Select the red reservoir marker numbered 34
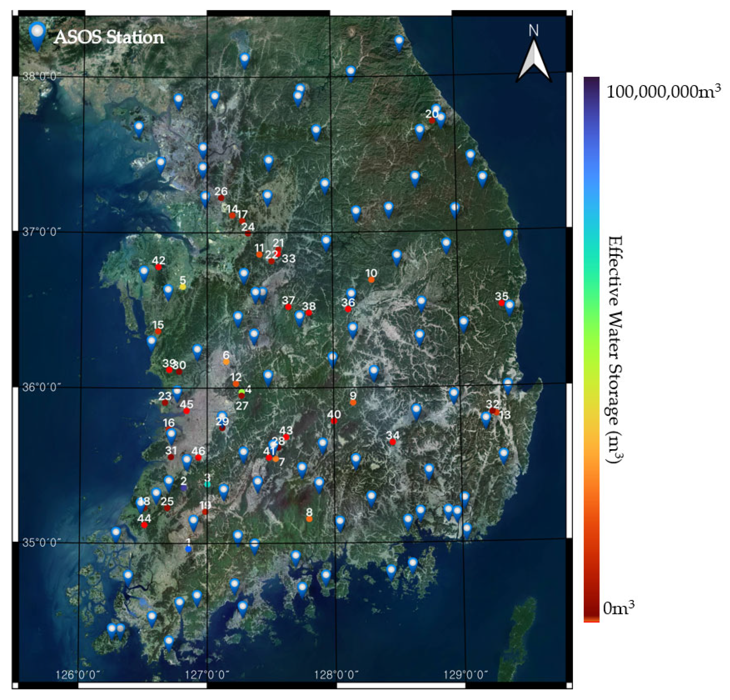The height and width of the screenshot is (700, 730). pyautogui.click(x=393, y=442)
